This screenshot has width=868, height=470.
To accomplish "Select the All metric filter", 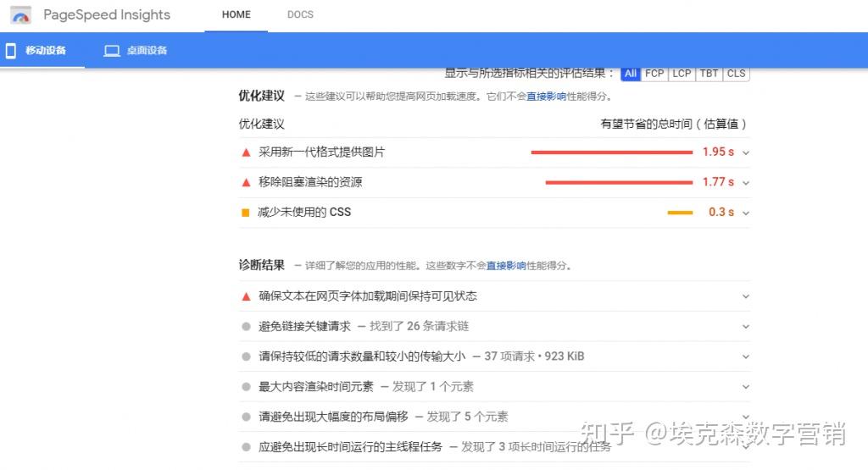I will [630, 74].
